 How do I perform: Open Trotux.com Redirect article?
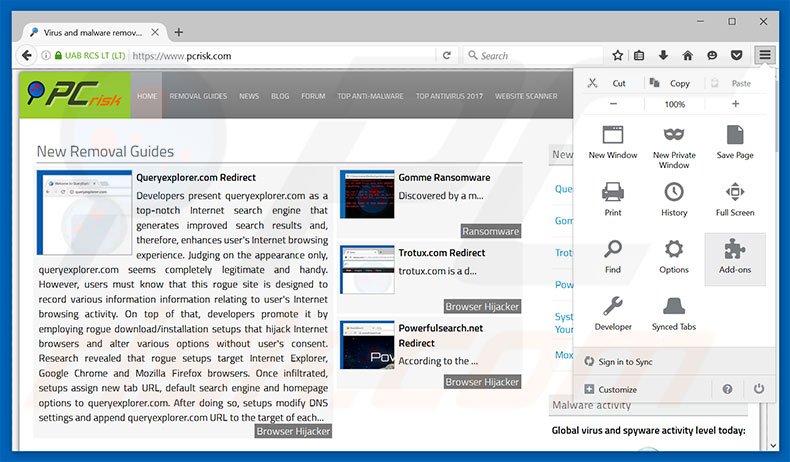(x=441, y=253)
